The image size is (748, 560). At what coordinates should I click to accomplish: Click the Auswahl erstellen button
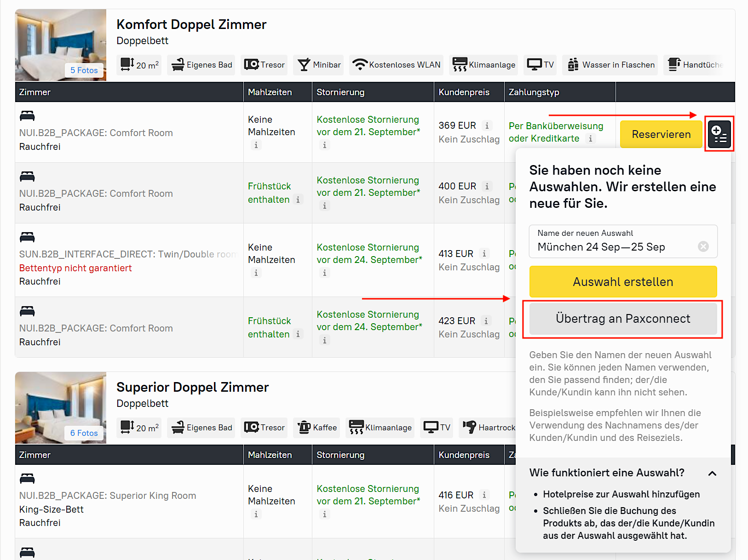click(623, 281)
